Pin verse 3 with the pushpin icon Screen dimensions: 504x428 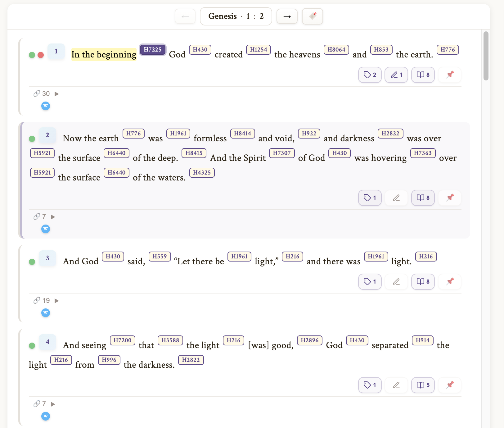(450, 282)
